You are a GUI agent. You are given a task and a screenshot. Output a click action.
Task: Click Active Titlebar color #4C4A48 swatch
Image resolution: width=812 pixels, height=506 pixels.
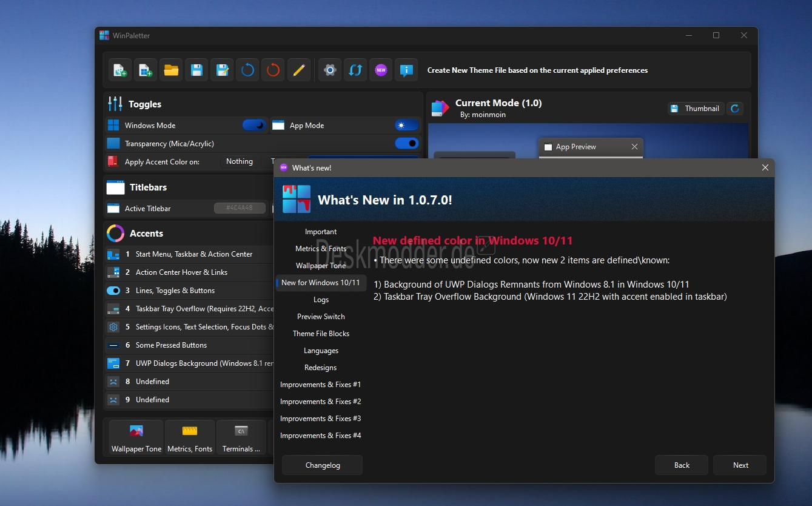click(240, 208)
